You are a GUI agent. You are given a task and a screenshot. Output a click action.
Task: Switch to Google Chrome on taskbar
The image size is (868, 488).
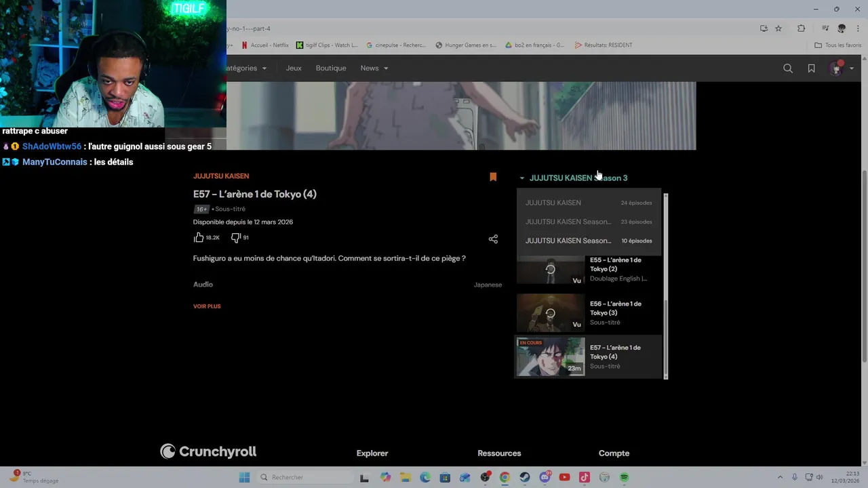[x=505, y=477]
